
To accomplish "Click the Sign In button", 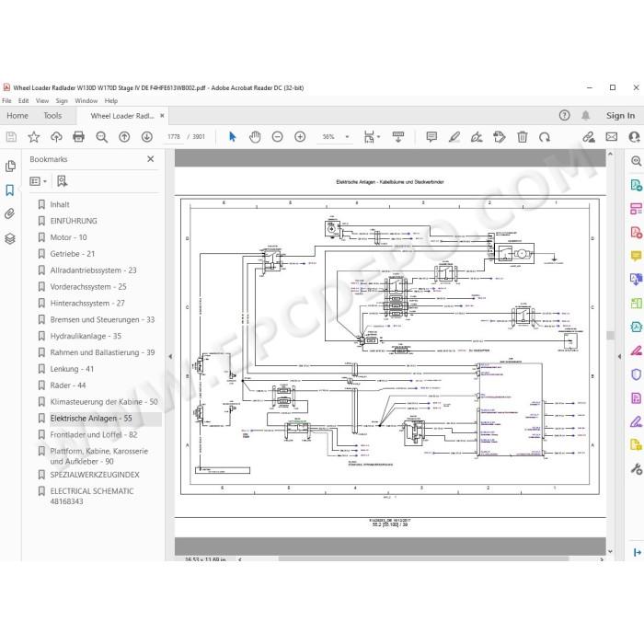I will click(x=620, y=116).
